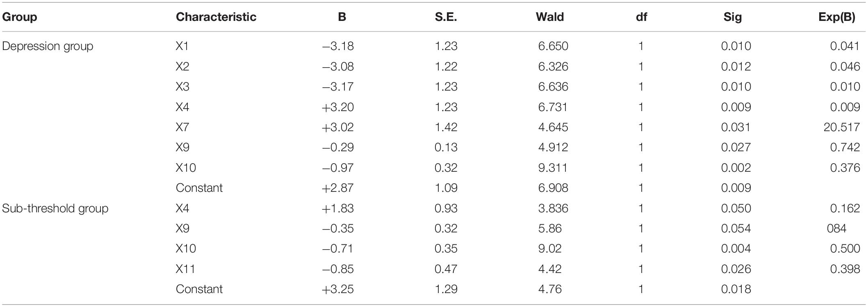Select the Exp(B) value 084

coord(837,228)
